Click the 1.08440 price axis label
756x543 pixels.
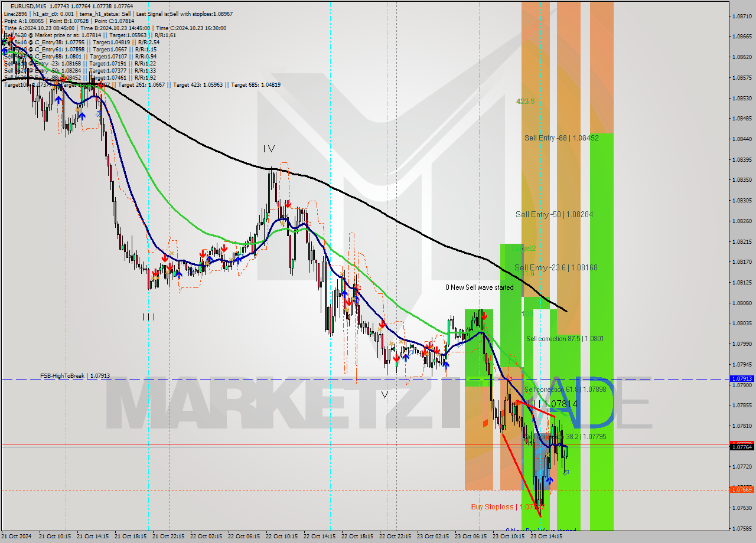click(742, 139)
